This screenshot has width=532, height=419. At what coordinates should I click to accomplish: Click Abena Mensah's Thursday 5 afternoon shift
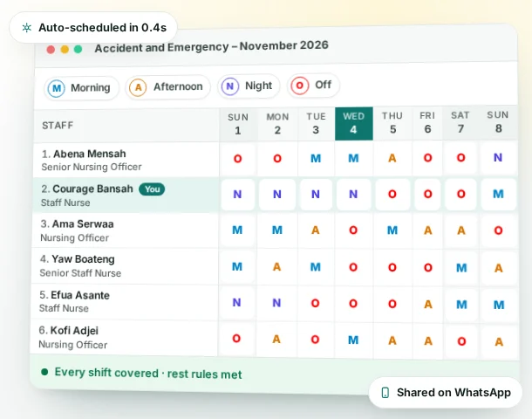(392, 158)
